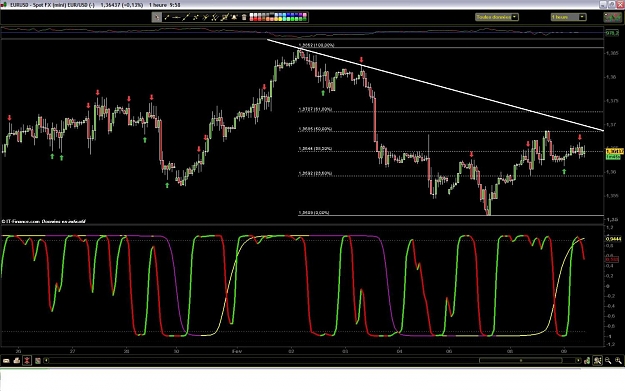The height and width of the screenshot is (391, 625).
Task: Click the yellow current price tag on price axis
Action: [x=614, y=151]
